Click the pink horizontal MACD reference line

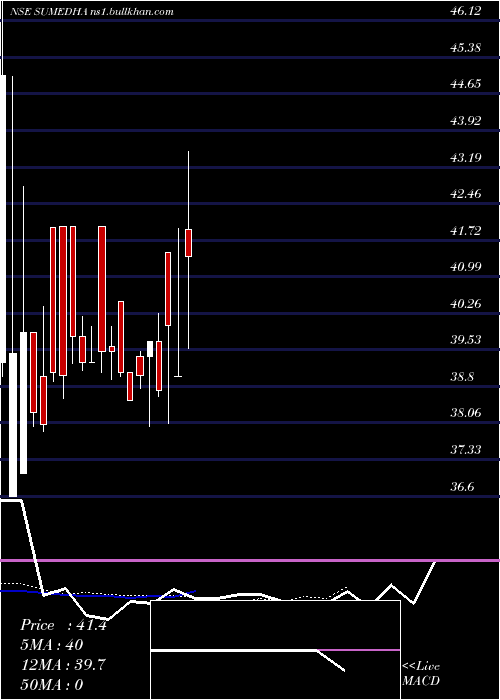pyautogui.click(x=250, y=560)
